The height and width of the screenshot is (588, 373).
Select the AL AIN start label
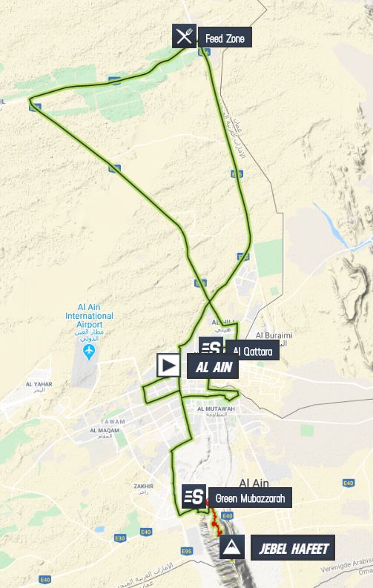[214, 366]
